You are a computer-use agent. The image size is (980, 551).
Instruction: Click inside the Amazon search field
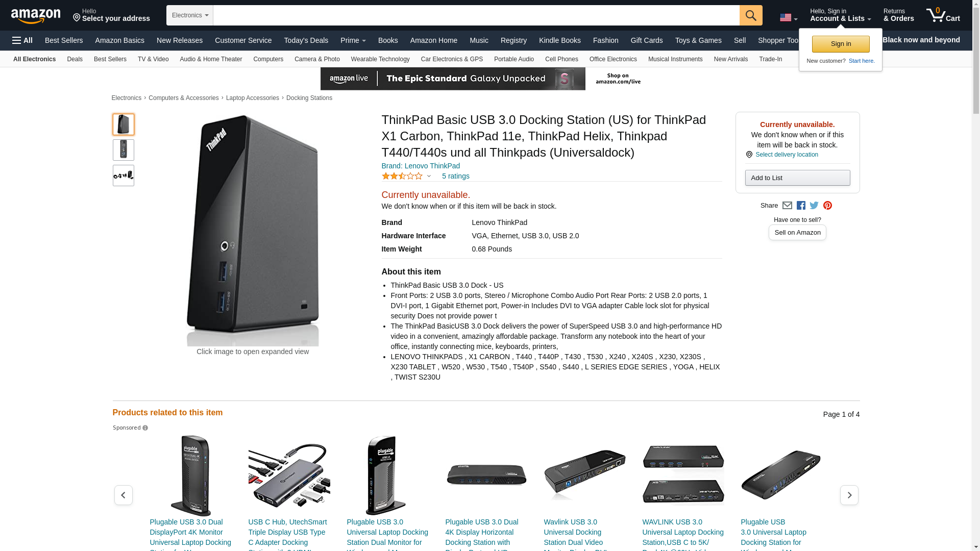pyautogui.click(x=476, y=15)
